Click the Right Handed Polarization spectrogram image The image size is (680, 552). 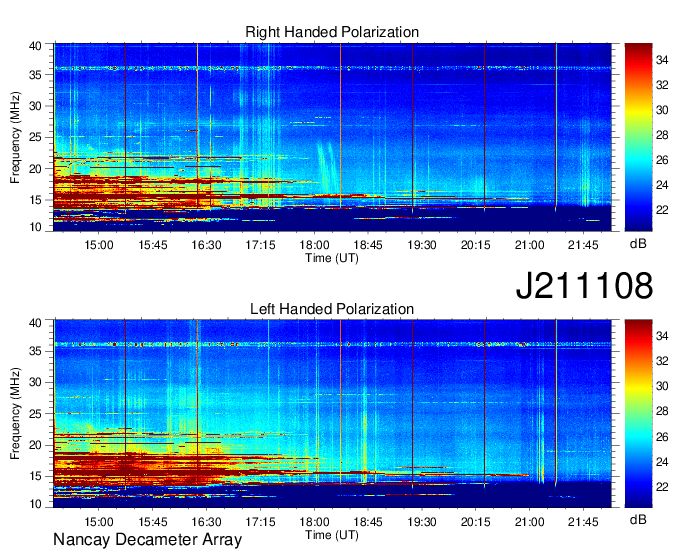[x=333, y=137]
